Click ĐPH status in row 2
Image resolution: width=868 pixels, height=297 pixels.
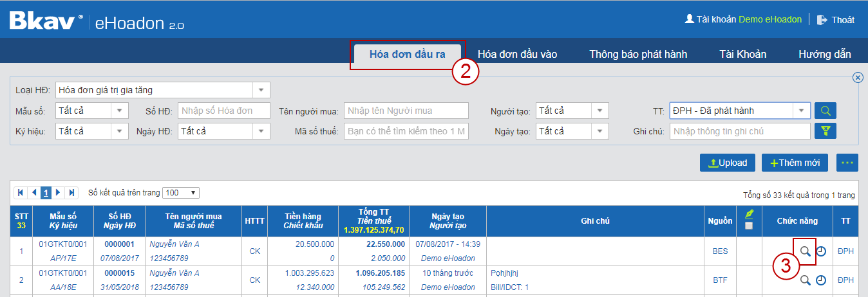[845, 280]
